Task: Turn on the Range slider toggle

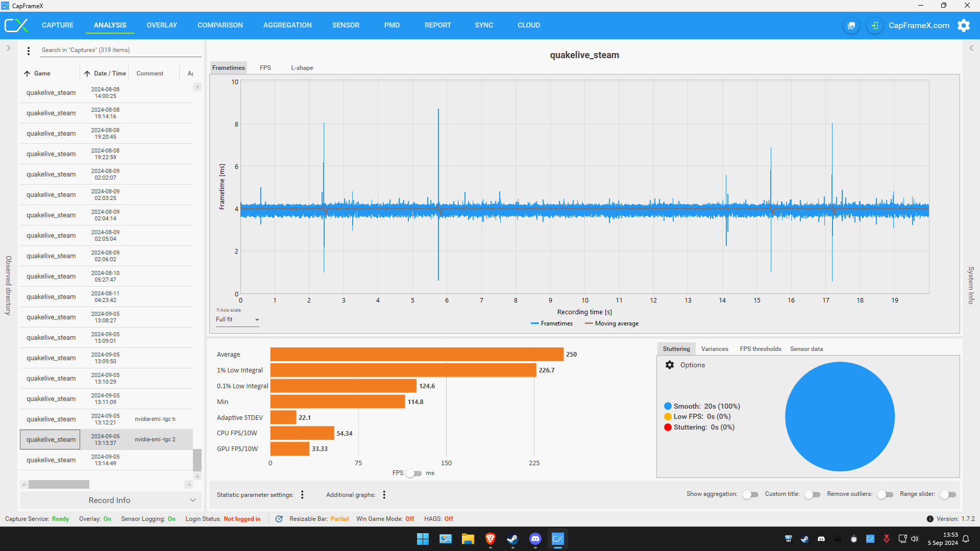Action: pos(948,494)
